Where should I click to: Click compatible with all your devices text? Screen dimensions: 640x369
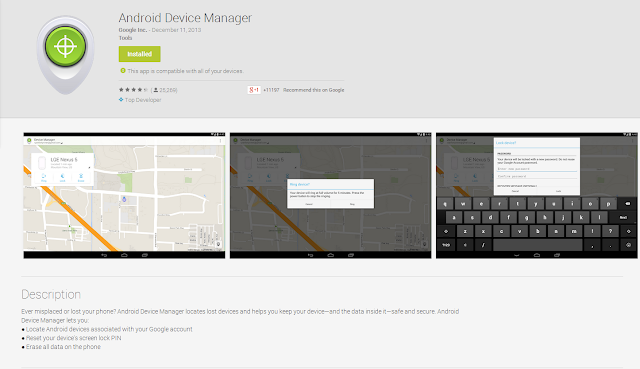[x=185, y=71]
